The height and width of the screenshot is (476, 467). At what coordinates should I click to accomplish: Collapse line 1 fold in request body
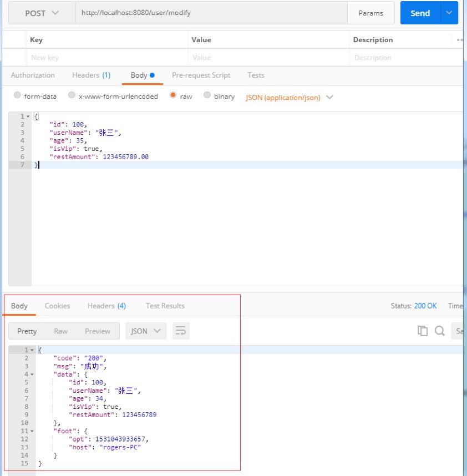coord(28,117)
